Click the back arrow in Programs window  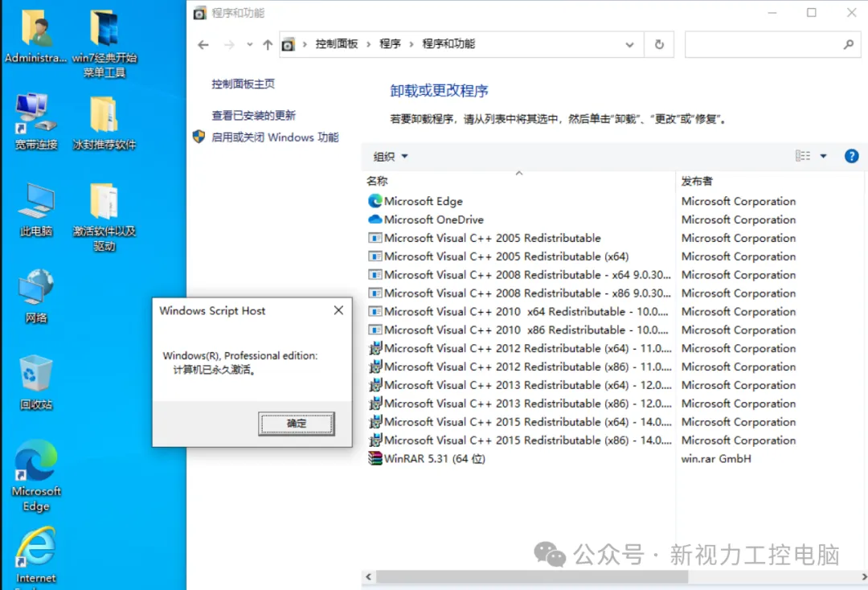(203, 45)
